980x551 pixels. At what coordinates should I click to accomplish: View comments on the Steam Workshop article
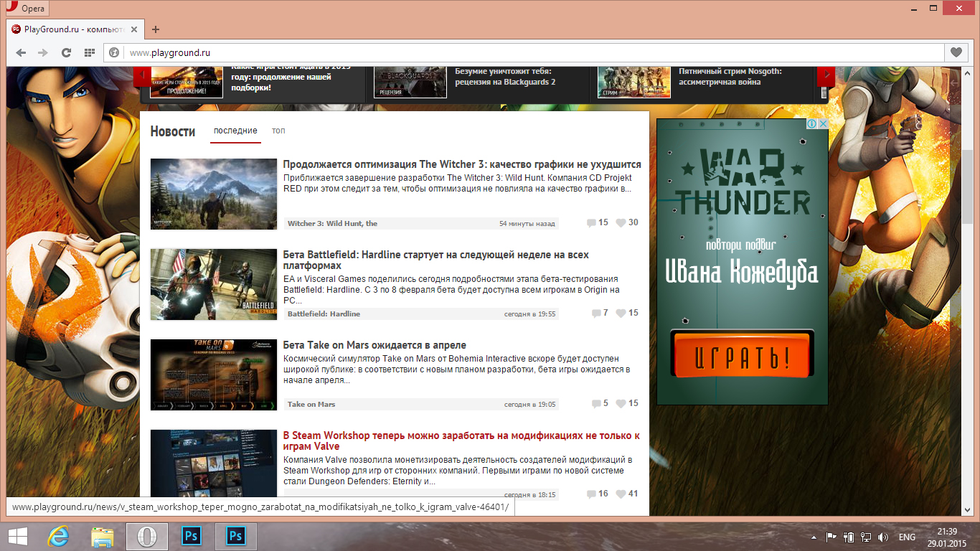(598, 494)
